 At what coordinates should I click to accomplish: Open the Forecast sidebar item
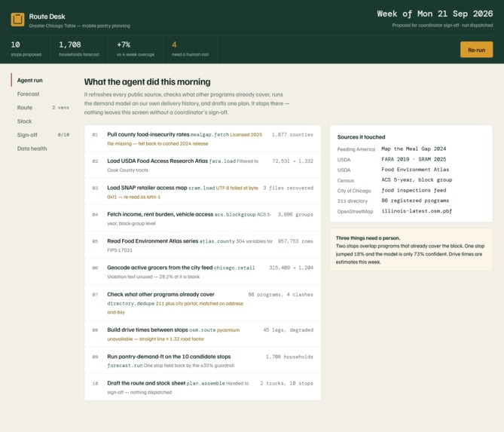tap(41, 94)
